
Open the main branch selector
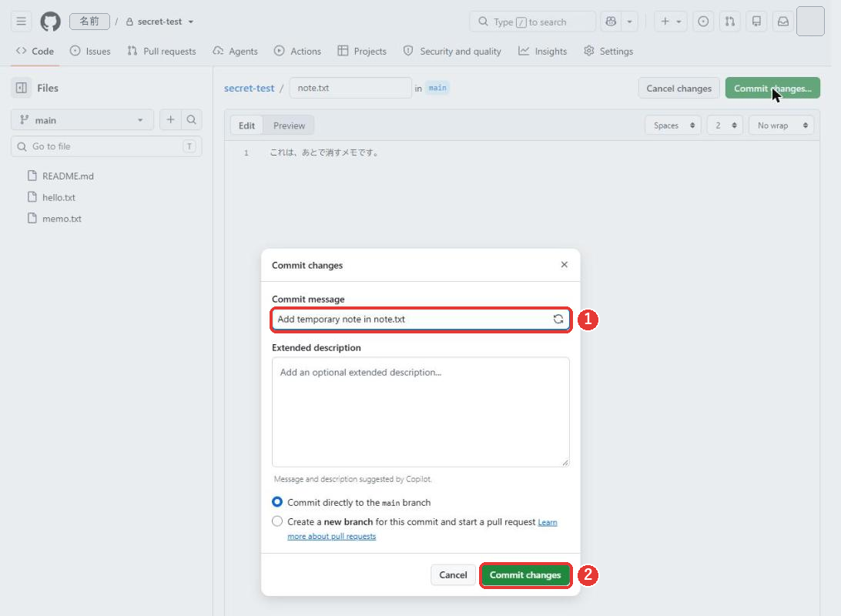(82, 119)
